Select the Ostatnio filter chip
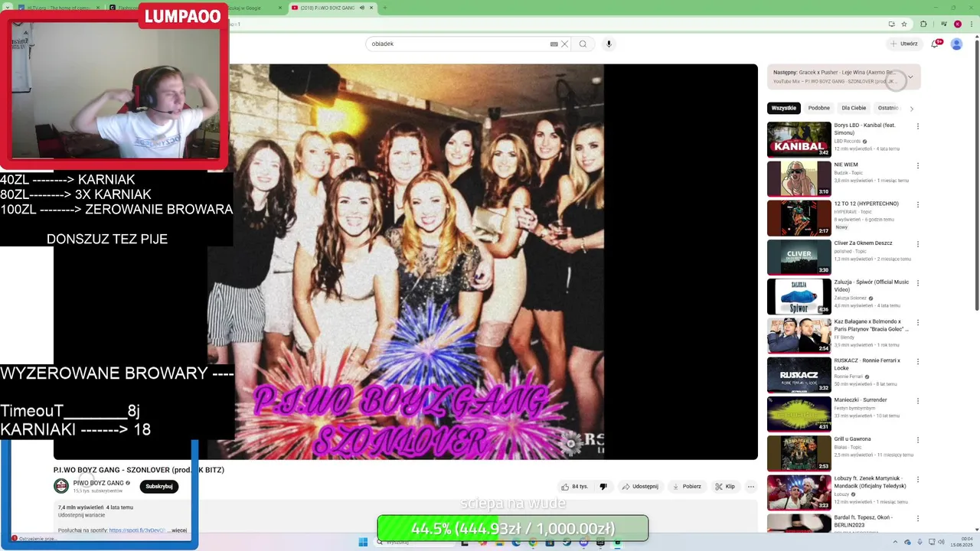This screenshot has height=551, width=980. (888, 108)
